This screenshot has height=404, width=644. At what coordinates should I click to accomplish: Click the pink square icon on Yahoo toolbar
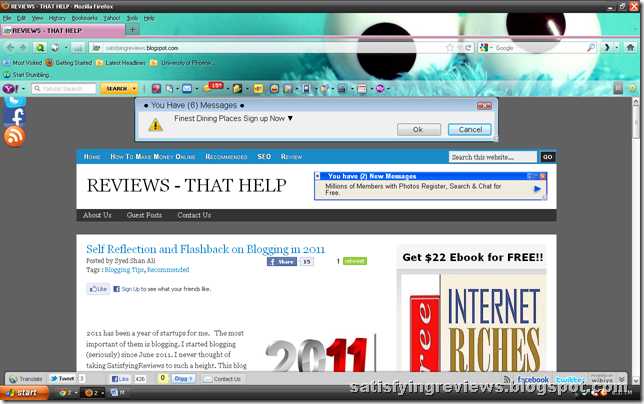pos(156,88)
